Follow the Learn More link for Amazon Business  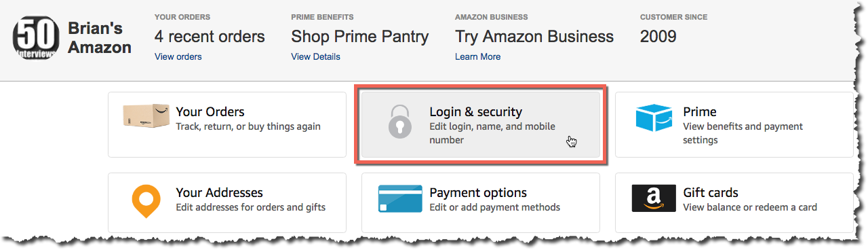[x=477, y=56]
